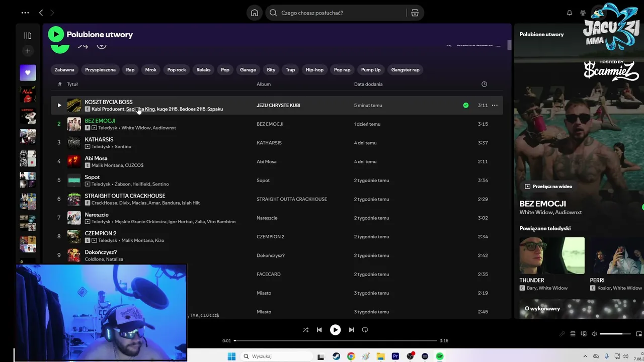Open JEZU CHRYSTE KUBI album link
This screenshot has height=362, width=644.
point(278,106)
